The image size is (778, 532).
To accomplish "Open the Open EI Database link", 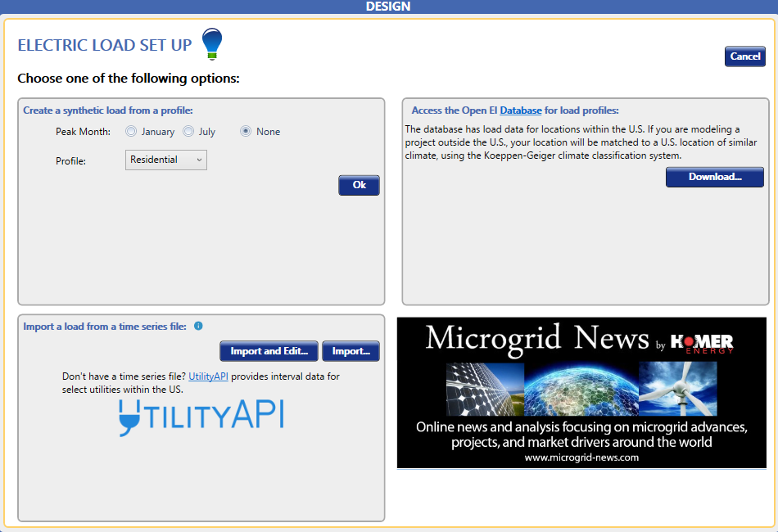I will point(521,110).
